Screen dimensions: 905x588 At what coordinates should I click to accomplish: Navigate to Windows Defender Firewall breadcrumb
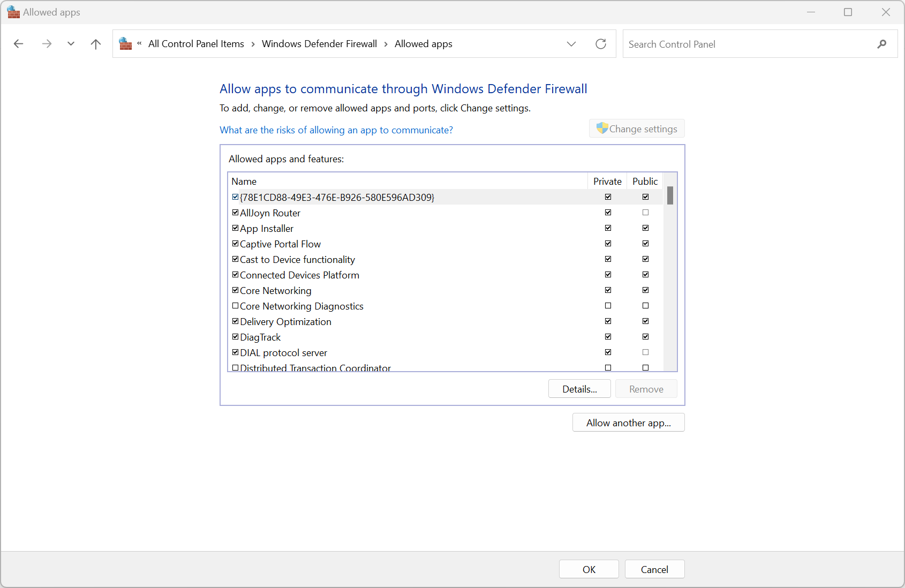point(319,44)
